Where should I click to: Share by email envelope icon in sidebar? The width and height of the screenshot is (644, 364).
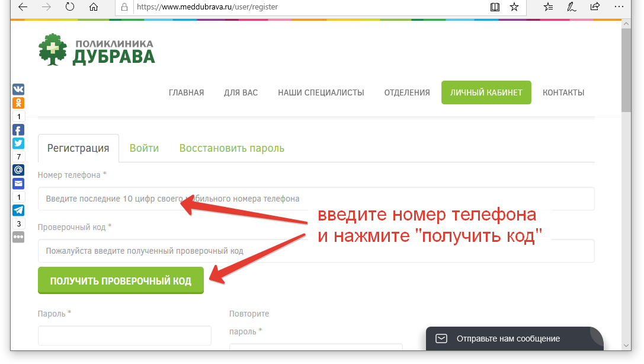point(18,183)
